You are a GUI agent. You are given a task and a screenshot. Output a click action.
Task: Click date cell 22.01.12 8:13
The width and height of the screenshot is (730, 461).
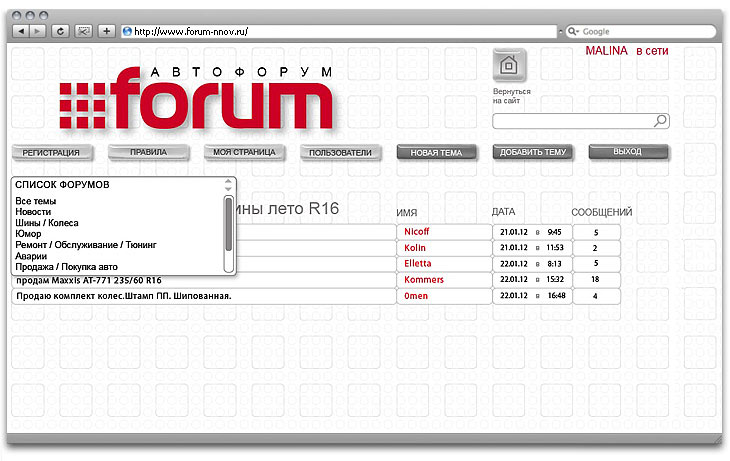(x=533, y=264)
